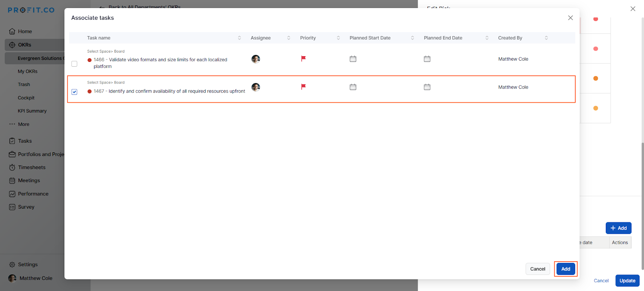The height and width of the screenshot is (291, 644).
Task: Sort by Task name column arrows
Action: coord(239,38)
